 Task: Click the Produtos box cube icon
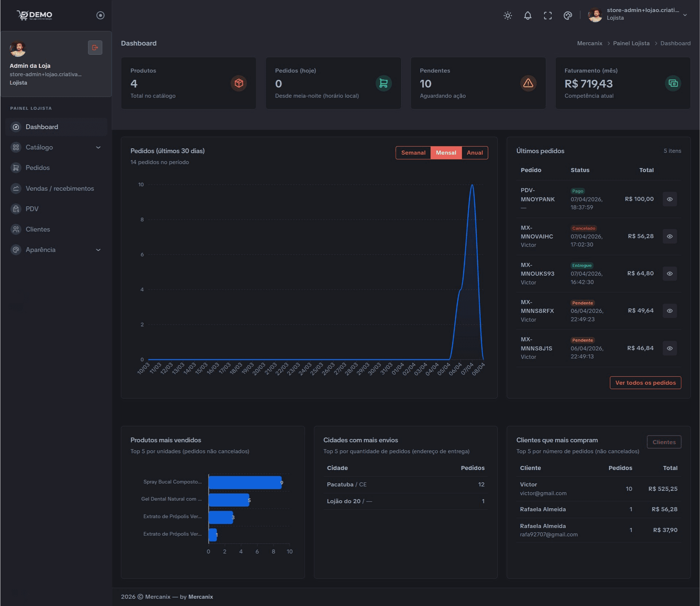tap(238, 83)
